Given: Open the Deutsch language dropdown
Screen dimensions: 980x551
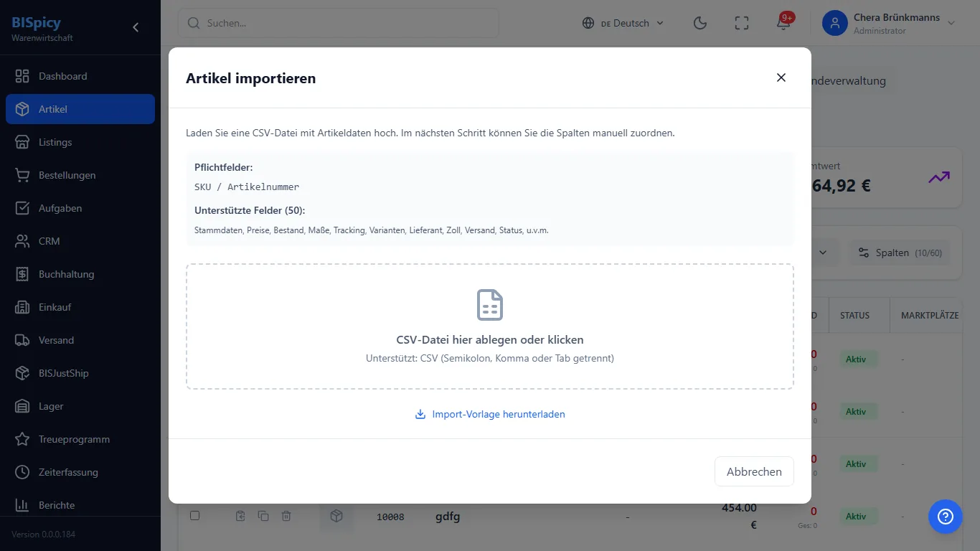Looking at the screenshot, I should click(623, 23).
